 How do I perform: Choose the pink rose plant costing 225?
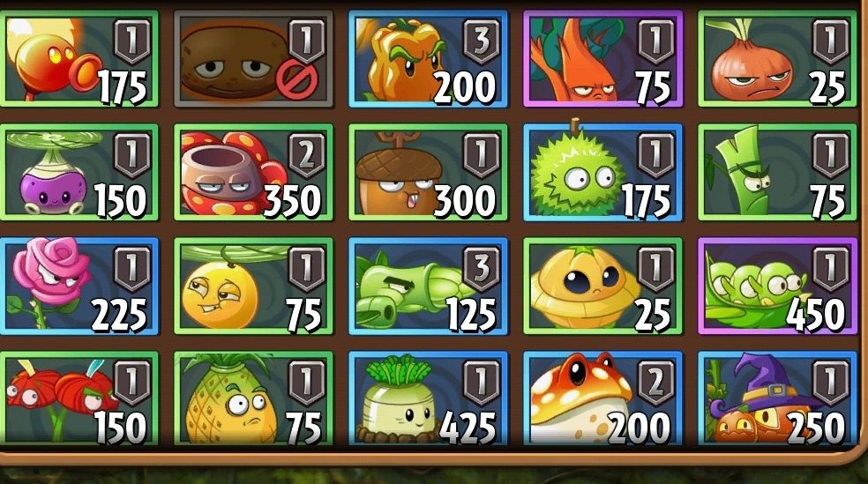(79, 287)
